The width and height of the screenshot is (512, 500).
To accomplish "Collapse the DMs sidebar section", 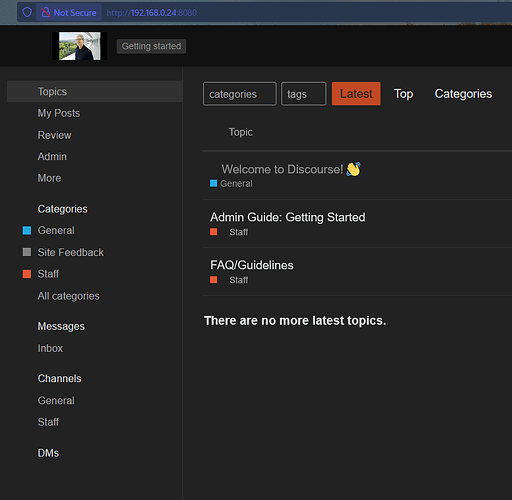I will pyautogui.click(x=48, y=453).
